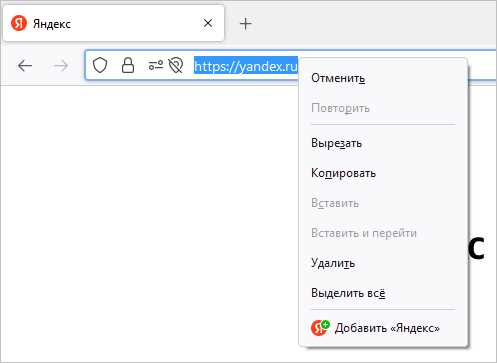497x363 pixels.
Task: Select Копировать from the context menu
Action: [384, 173]
